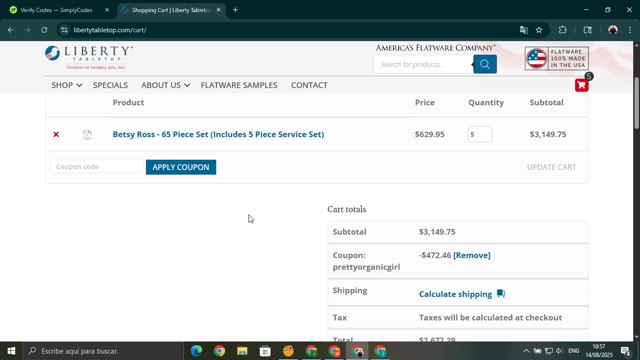Screen dimensions: 640x360
Task: Bookmark this page with star icon
Action: click(539, 30)
